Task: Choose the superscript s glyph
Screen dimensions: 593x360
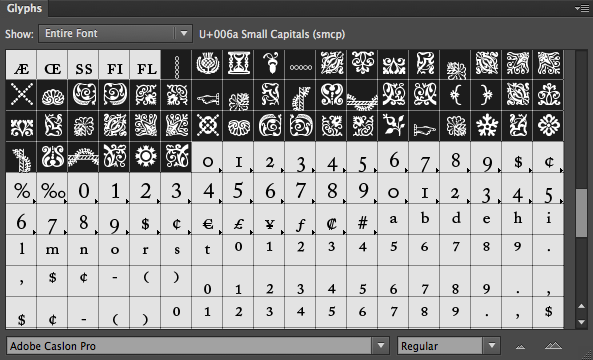Action: point(176,250)
